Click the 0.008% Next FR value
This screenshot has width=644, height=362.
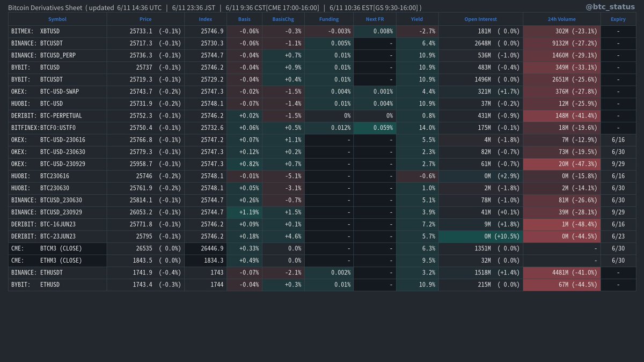(x=383, y=32)
